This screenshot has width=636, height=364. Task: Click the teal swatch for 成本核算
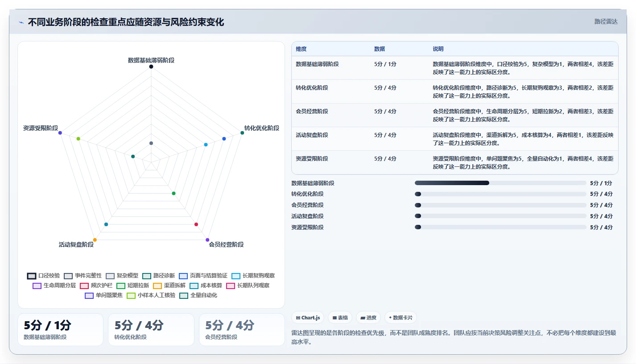point(194,285)
